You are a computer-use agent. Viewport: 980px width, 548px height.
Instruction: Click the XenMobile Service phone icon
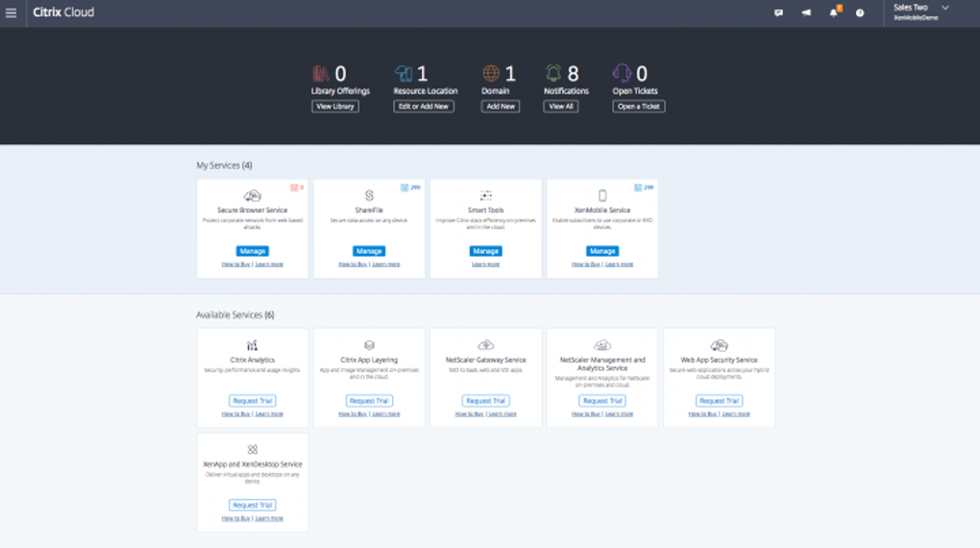(x=602, y=196)
